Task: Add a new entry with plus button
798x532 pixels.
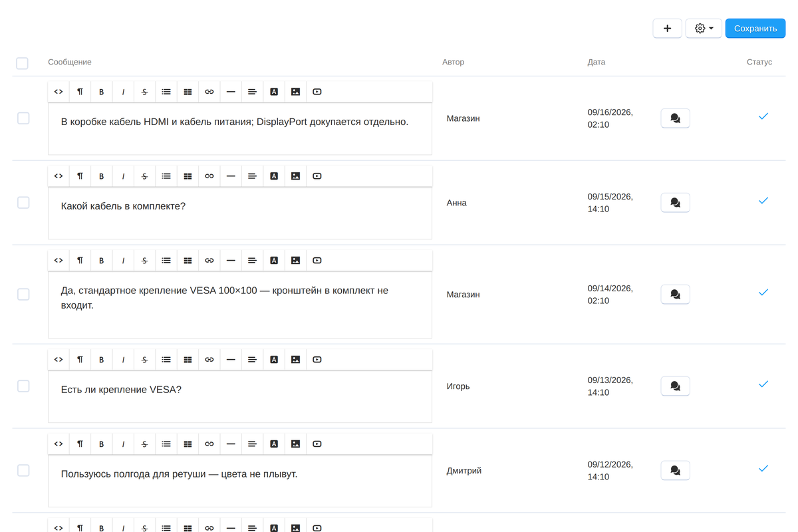Action: click(668, 29)
